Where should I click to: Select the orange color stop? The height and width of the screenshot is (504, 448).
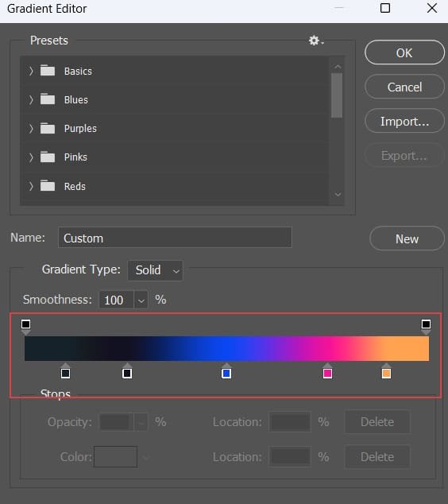[x=386, y=371]
